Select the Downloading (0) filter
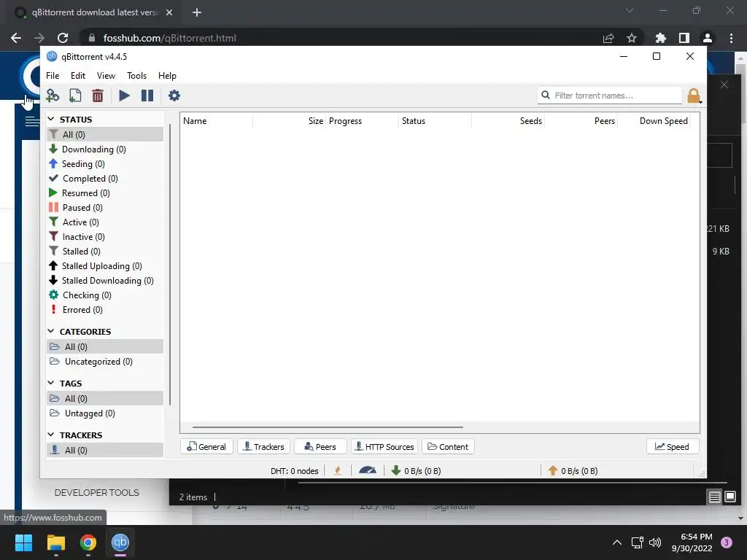 (105, 149)
